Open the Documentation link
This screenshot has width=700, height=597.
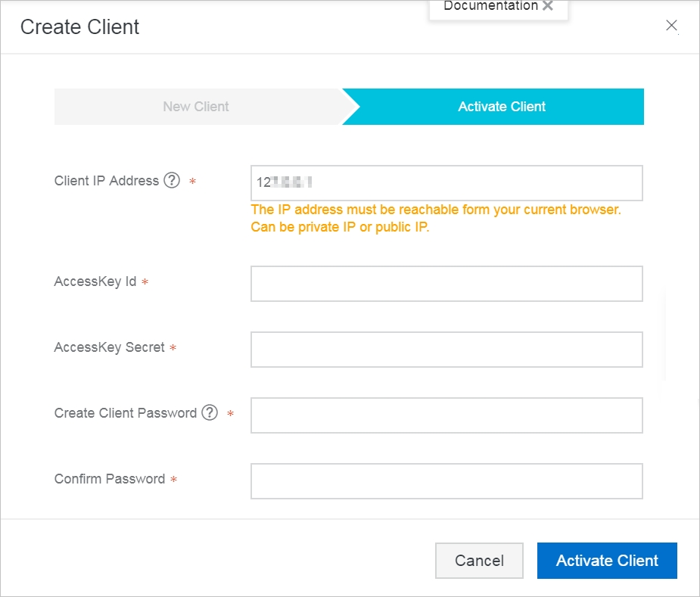[490, 5]
